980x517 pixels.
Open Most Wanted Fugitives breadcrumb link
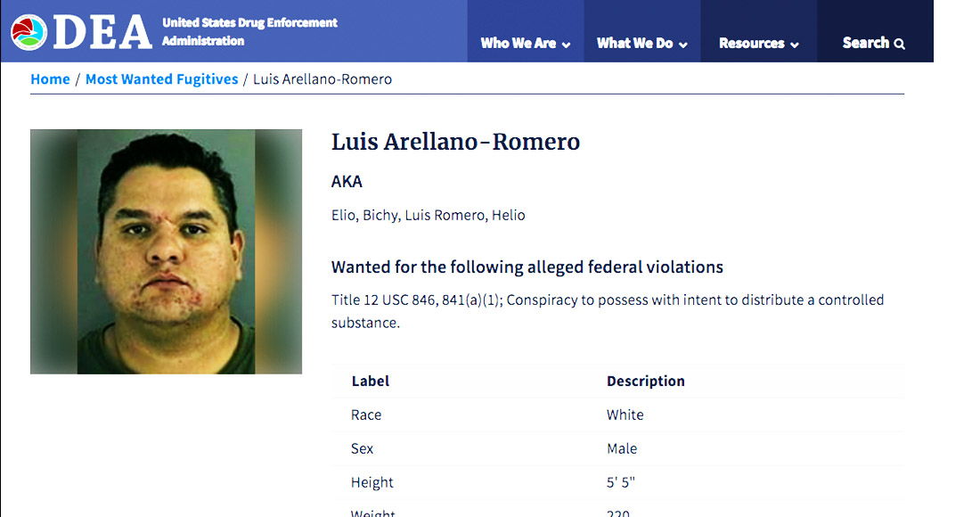161,79
